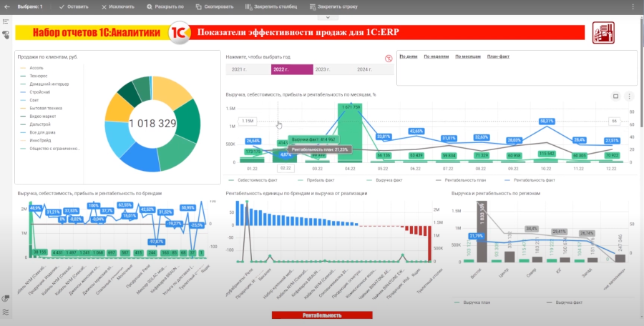
Task: Toggle 'Ассоль' legend item in donut chart
Action: pos(31,68)
